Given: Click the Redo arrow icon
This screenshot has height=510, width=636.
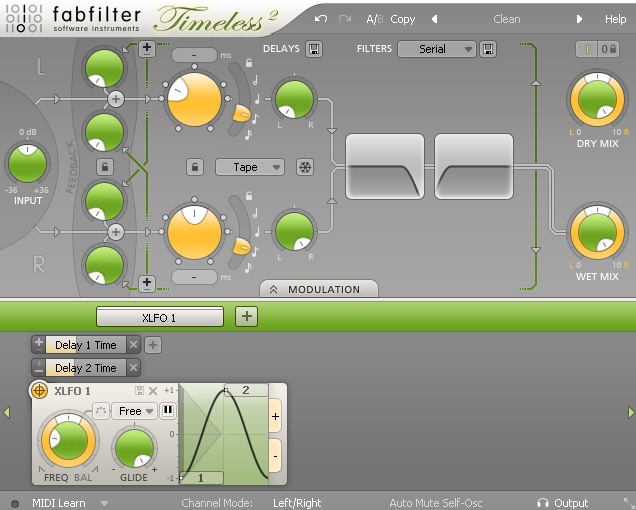Looking at the screenshot, I should tap(344, 19).
